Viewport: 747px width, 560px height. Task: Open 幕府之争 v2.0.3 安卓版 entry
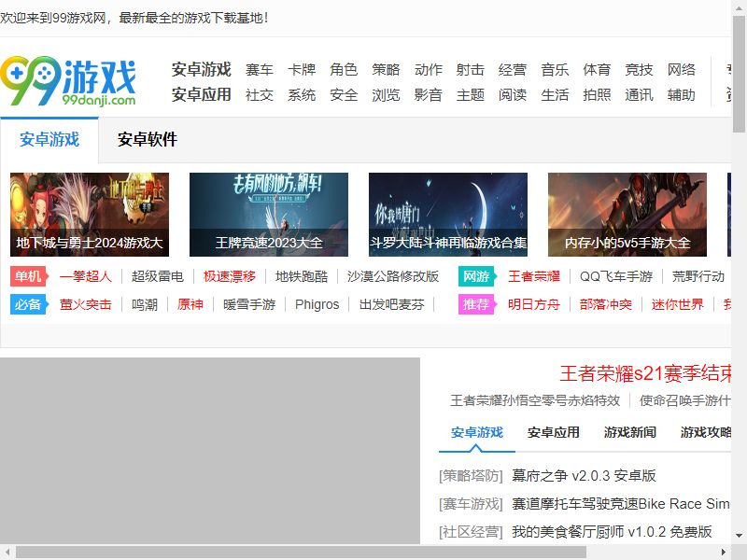(585, 476)
